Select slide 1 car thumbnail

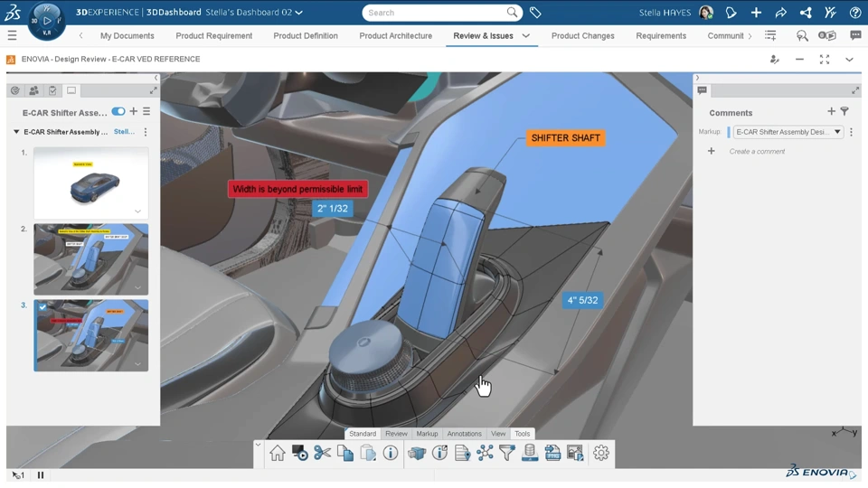90,183
